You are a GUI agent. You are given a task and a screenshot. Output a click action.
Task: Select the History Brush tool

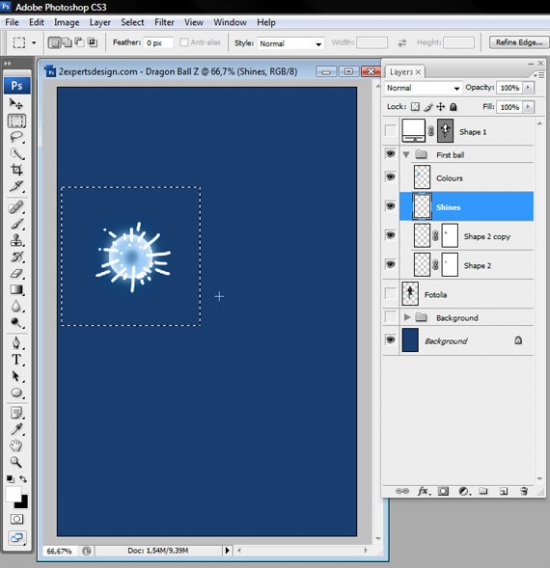click(16, 256)
